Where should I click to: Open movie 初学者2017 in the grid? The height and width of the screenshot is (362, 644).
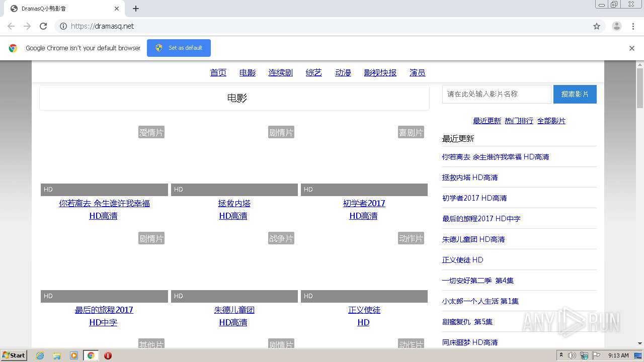(x=364, y=204)
